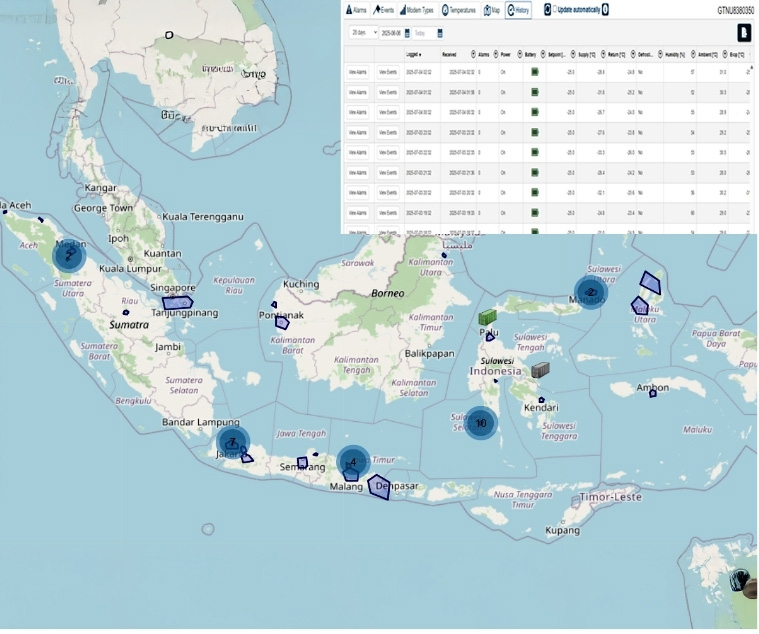Screen dimensions: 759x634
Task: Click View Events for 2025-07-04 00:02 row
Action: click(388, 112)
